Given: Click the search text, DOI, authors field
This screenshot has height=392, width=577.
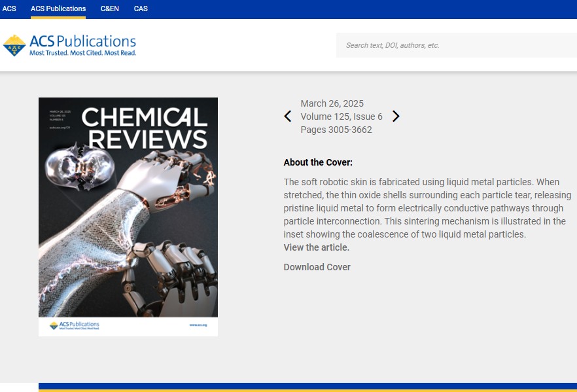Looking at the screenshot, I should pyautogui.click(x=456, y=45).
